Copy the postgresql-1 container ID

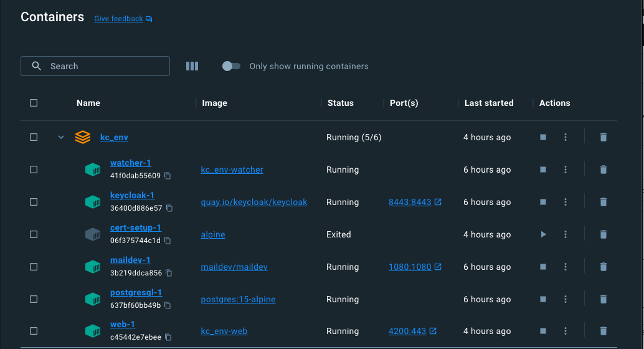pyautogui.click(x=168, y=305)
